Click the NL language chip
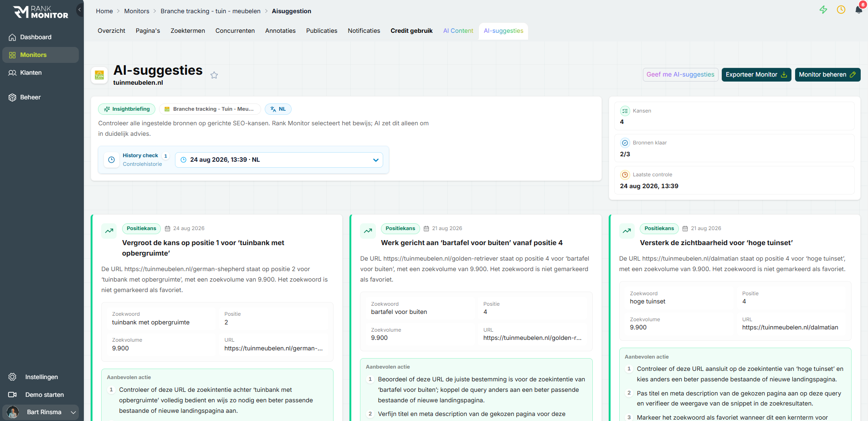The image size is (868, 421). tap(278, 109)
